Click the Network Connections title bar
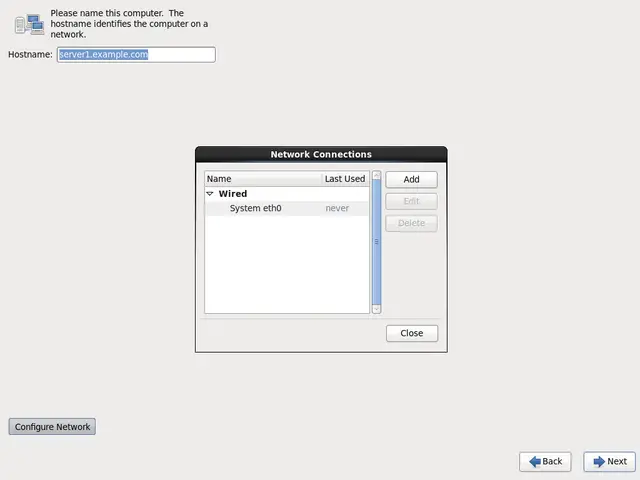 321,154
